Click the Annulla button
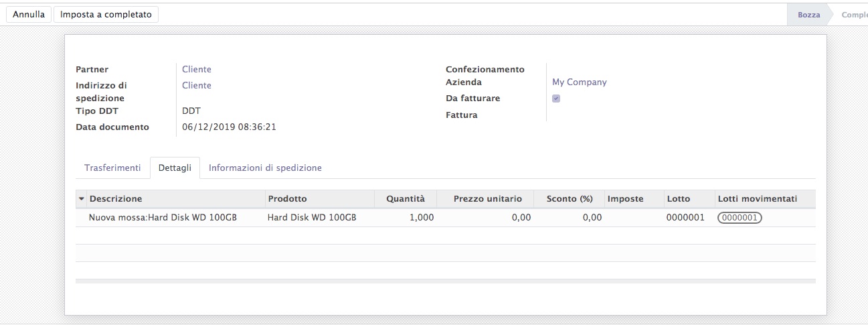 (x=29, y=14)
